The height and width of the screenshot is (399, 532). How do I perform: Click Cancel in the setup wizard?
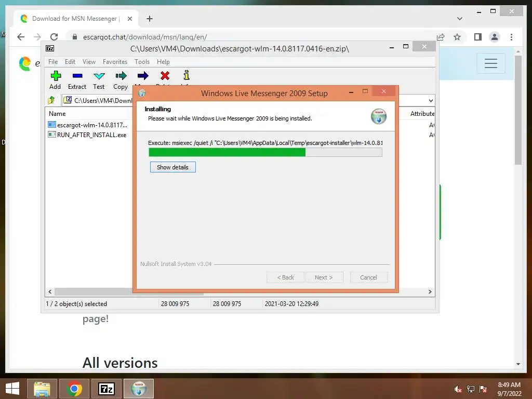point(368,277)
